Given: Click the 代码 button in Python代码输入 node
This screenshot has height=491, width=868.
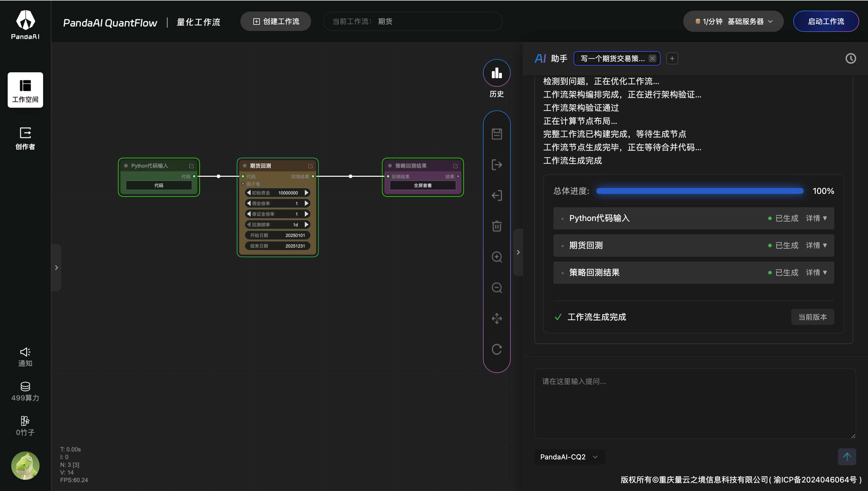Looking at the screenshot, I should pyautogui.click(x=159, y=185).
